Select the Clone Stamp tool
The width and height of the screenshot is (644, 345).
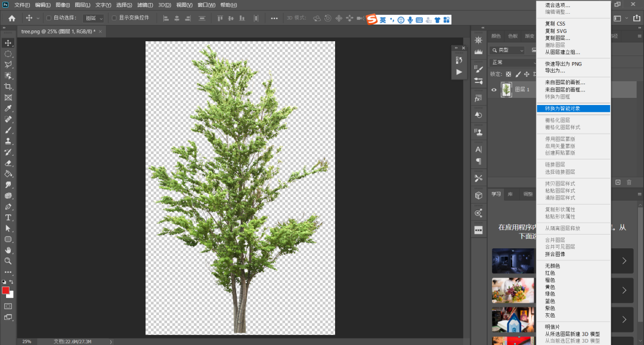8,141
